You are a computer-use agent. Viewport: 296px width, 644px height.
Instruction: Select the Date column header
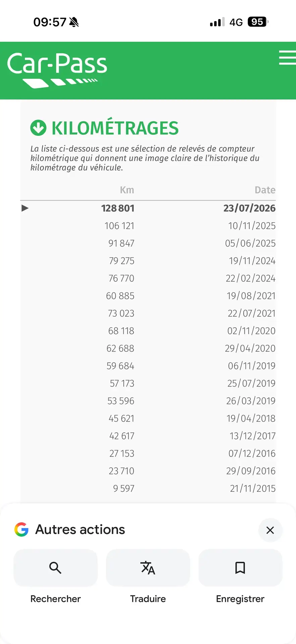click(265, 190)
